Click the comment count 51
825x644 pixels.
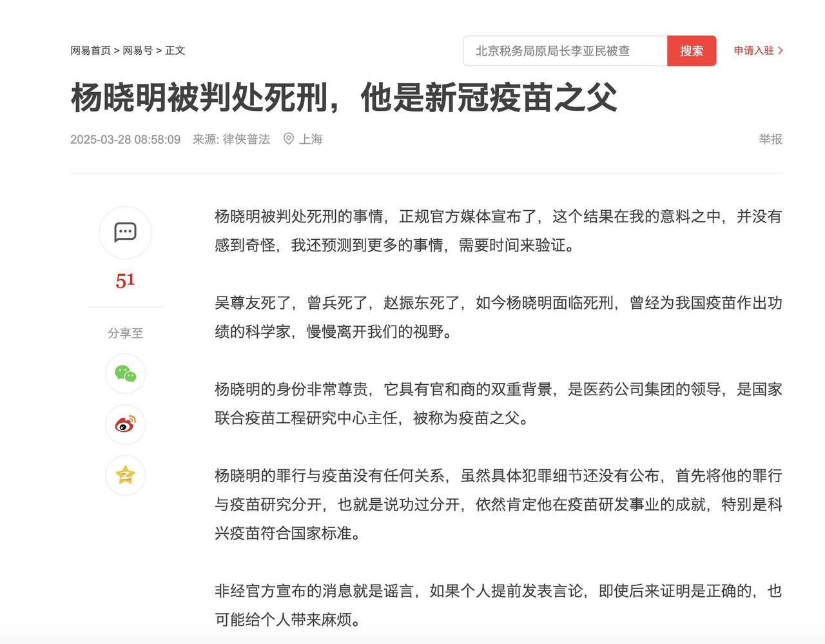125,280
